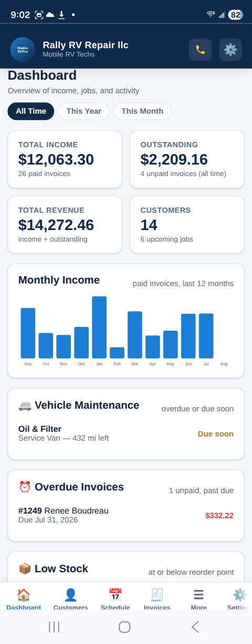The image size is (252, 644).
Task: Tap the Apr bar in Monthly Income
Action: 153,347
